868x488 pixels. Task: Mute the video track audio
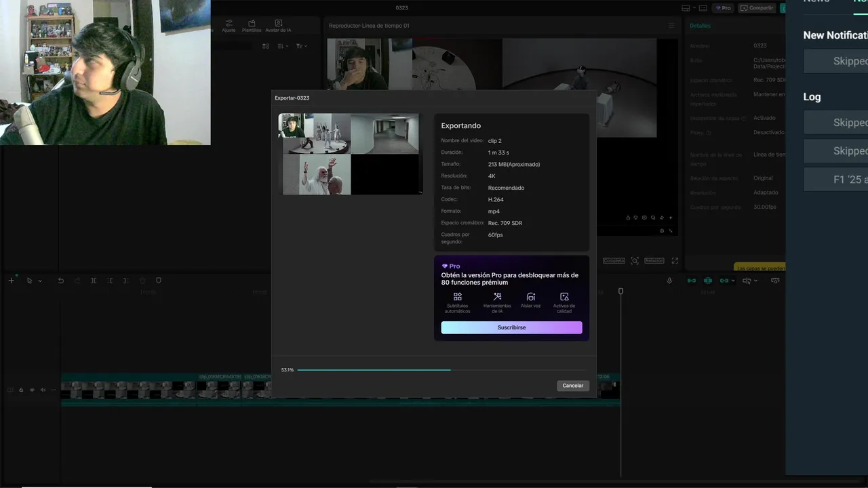coord(43,390)
